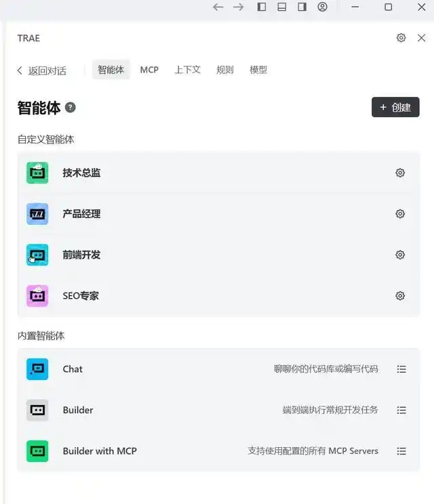Open settings gear for 产品经理
Screen dimensions: 434x504
pyautogui.click(x=400, y=214)
